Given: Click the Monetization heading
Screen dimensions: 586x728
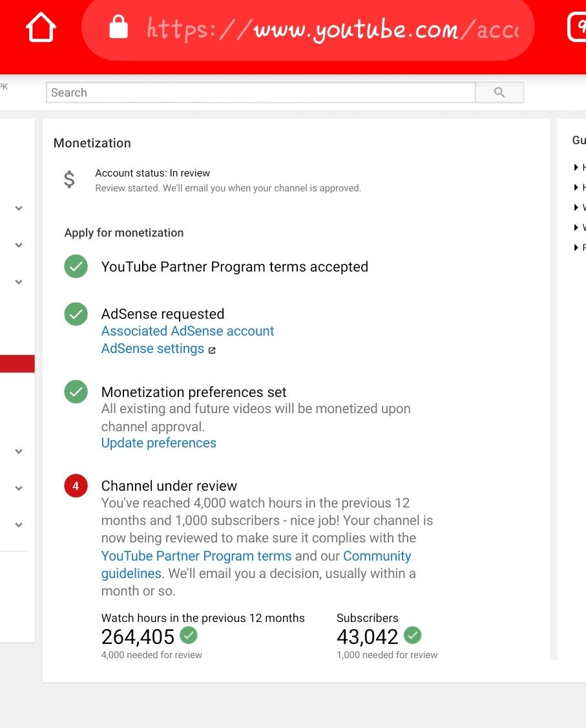Looking at the screenshot, I should coord(92,143).
